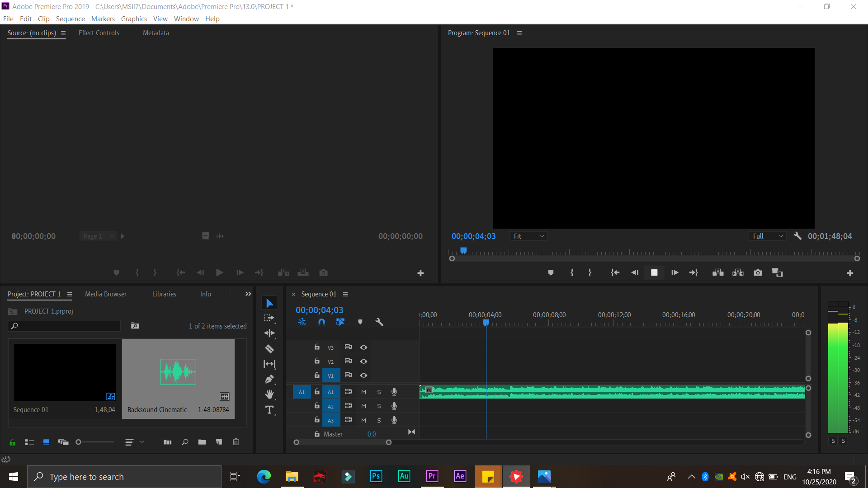Image resolution: width=868 pixels, height=488 pixels.
Task: Open Source panel menu
Action: click(63, 33)
